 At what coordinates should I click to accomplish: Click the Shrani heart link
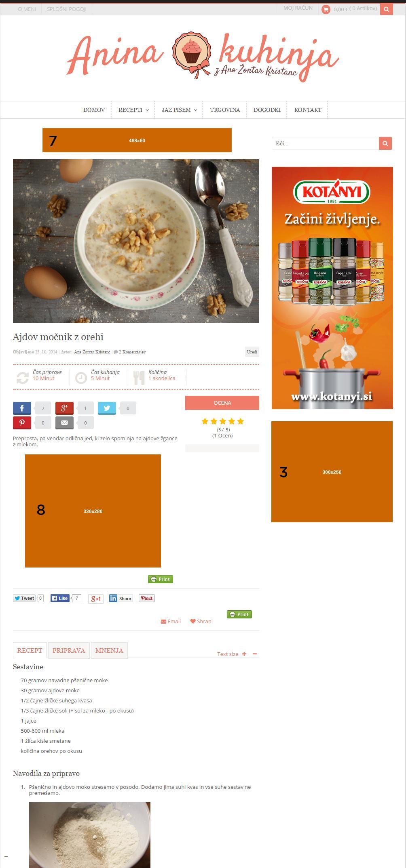coord(201,621)
